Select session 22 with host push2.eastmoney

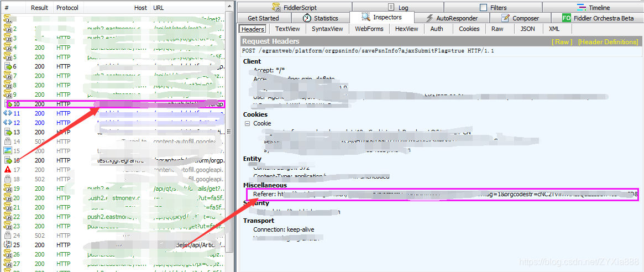tap(113, 217)
